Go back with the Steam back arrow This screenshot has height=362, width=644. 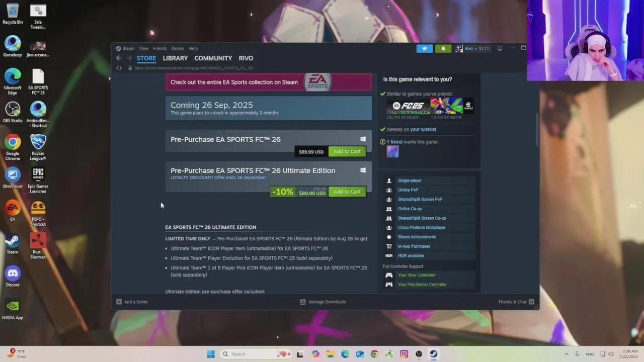[119, 58]
